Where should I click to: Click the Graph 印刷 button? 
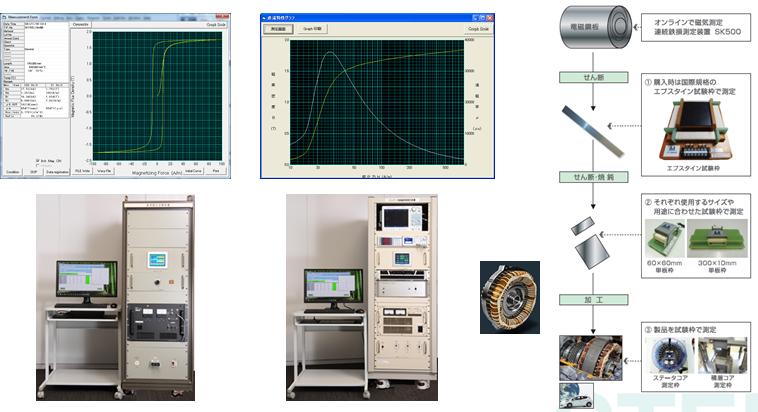[312, 29]
